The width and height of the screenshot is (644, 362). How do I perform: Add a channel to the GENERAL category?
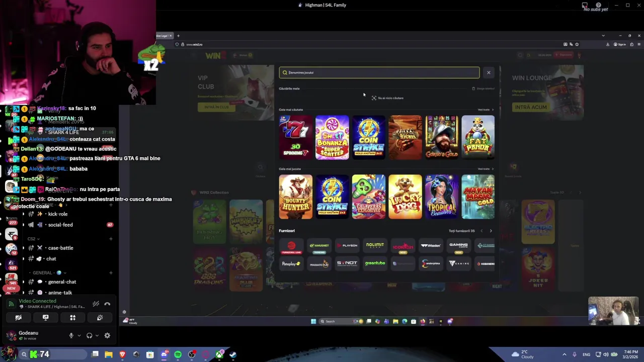point(111,273)
